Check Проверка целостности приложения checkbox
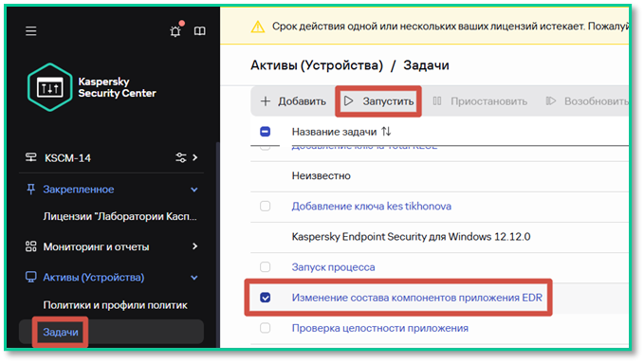 coord(266,328)
